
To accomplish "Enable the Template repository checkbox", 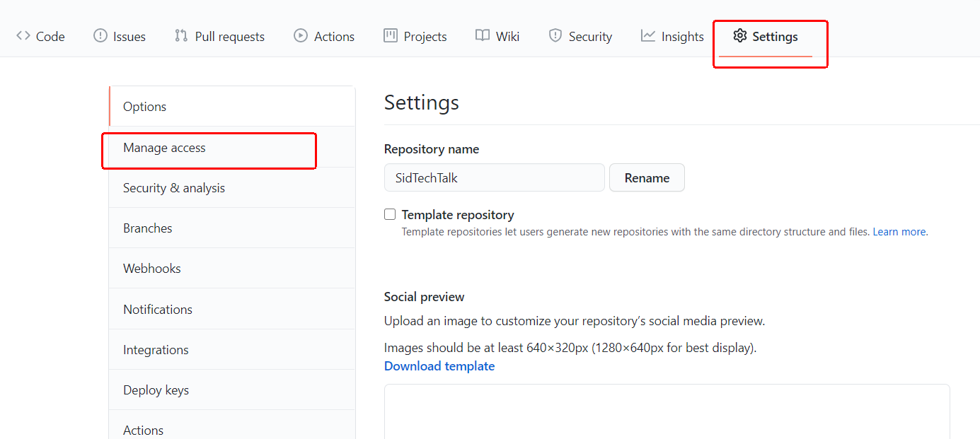I will (390, 213).
